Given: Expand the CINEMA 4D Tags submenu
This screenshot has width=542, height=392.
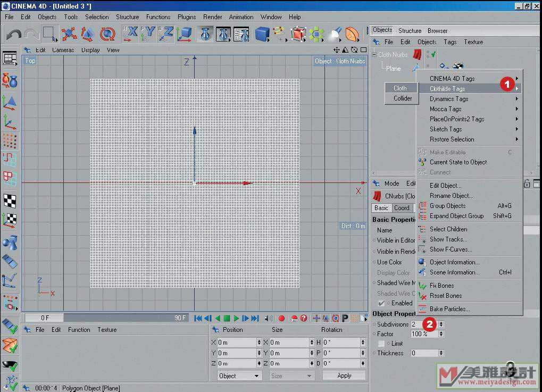Looking at the screenshot, I should [x=470, y=79].
